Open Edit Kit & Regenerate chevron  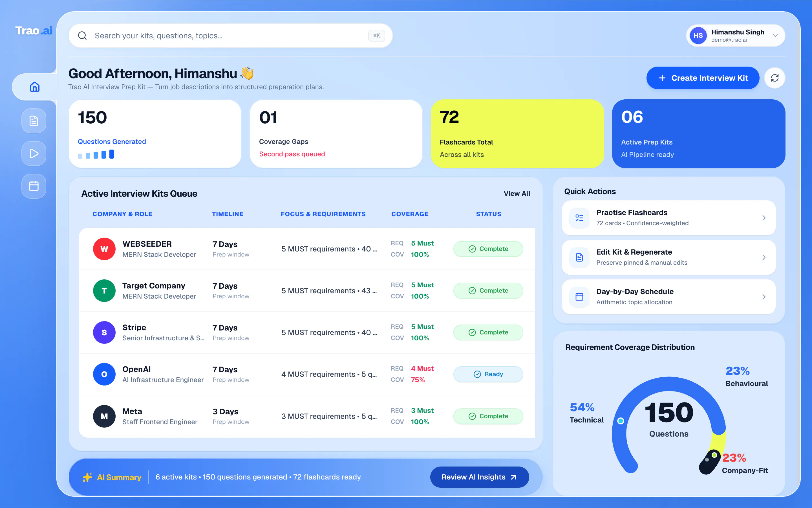coord(764,257)
